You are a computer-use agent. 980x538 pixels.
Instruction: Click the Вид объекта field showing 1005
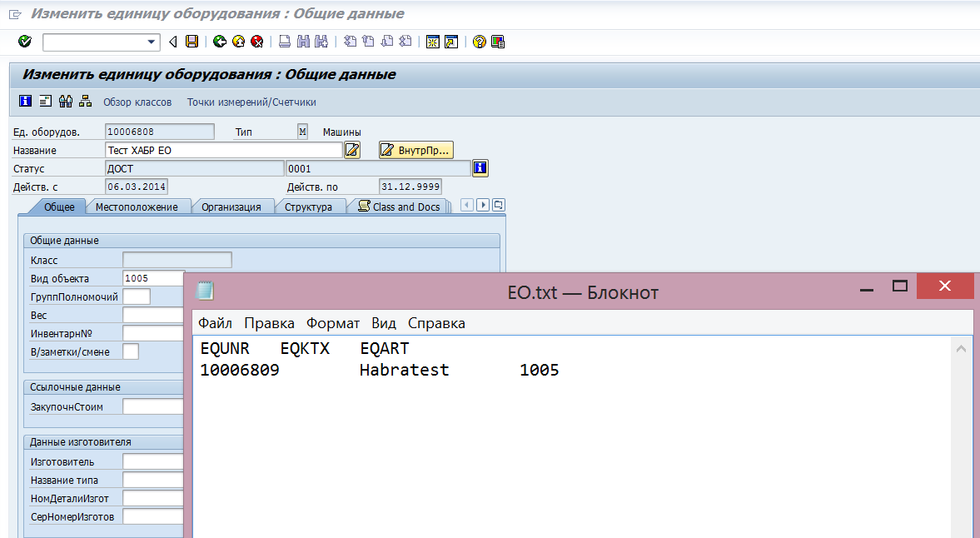154,278
